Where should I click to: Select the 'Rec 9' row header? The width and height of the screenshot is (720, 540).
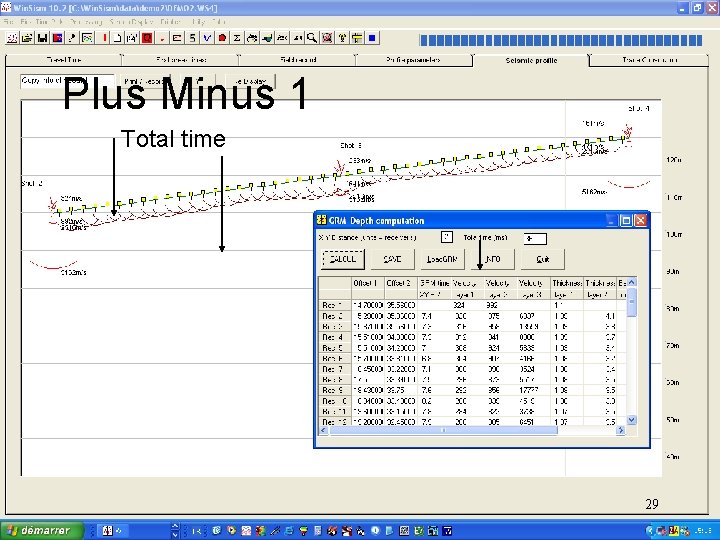(335, 390)
